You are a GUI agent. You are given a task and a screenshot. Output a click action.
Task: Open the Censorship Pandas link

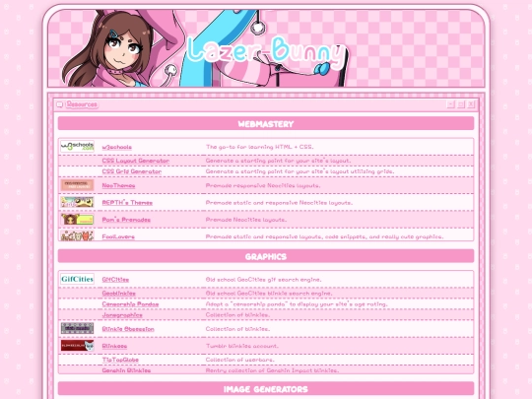[x=130, y=304]
